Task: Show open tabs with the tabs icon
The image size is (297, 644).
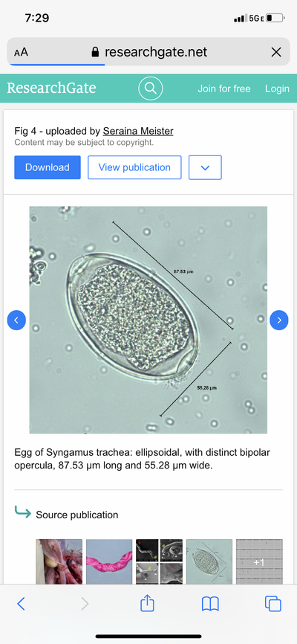Action: 272,604
